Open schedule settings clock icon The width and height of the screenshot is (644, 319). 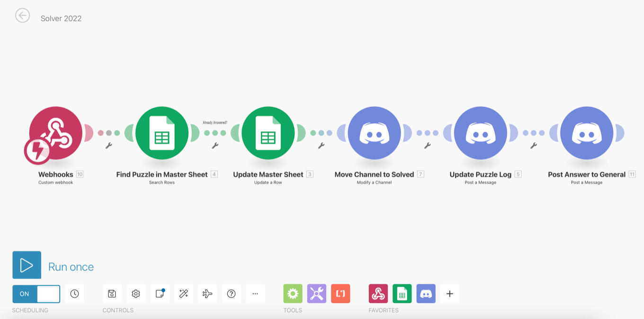(74, 294)
